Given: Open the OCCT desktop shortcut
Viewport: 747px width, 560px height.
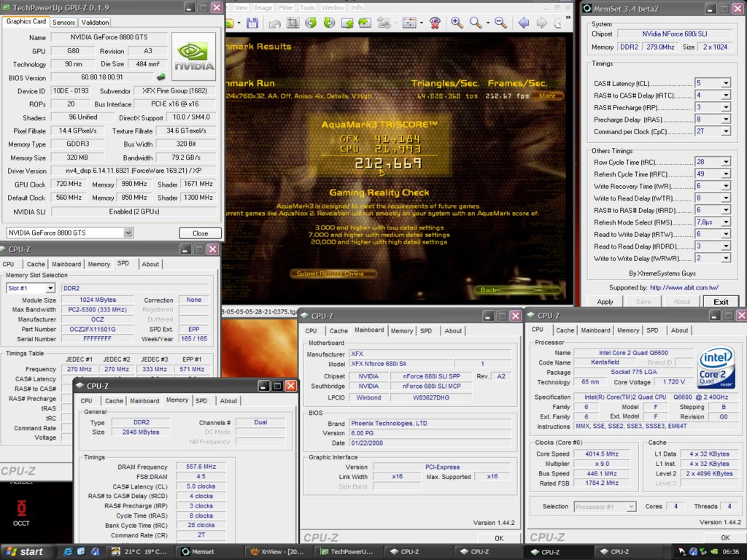Looking at the screenshot, I should (x=21, y=513).
